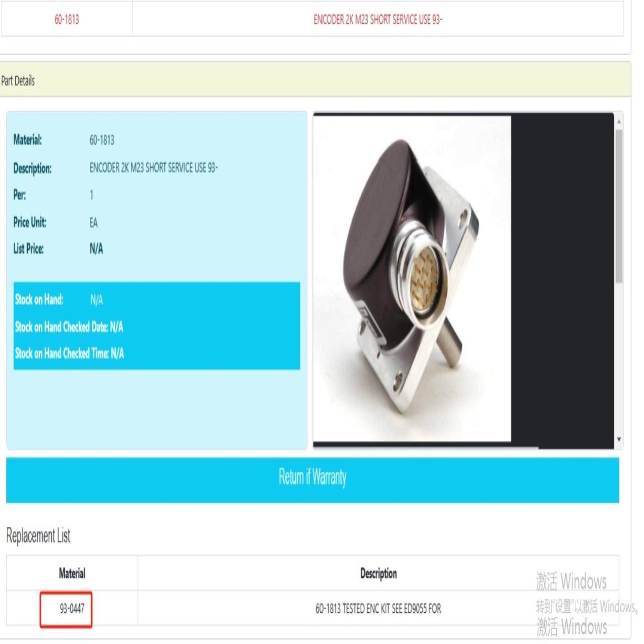Click the image panel scroll down arrow
Image resolution: width=644 pixels, height=644 pixels.
click(x=619, y=440)
